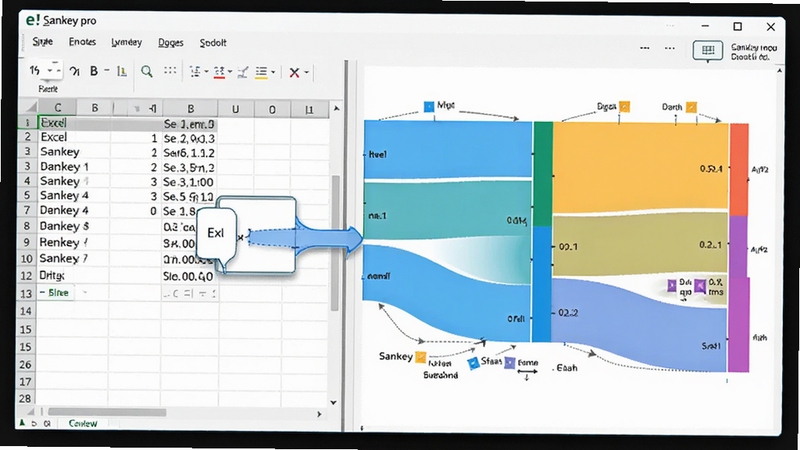Click the underline-style icon right of Bold
This screenshot has height=450, width=800.
[121, 71]
